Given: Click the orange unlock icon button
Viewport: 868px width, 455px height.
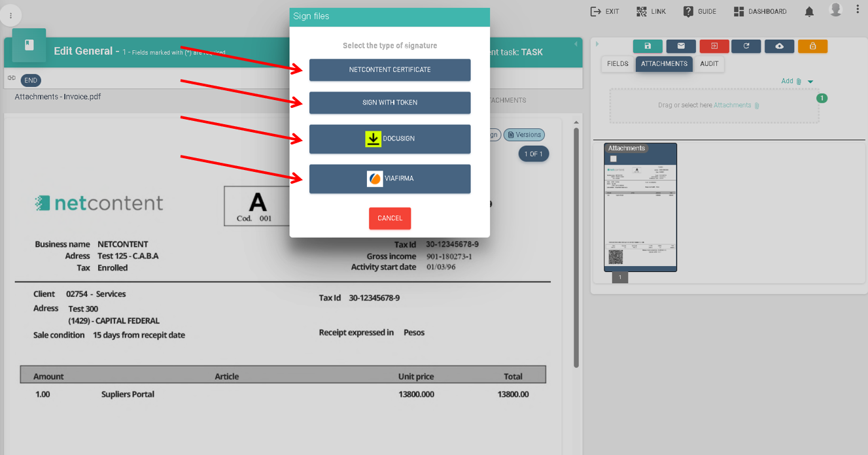Looking at the screenshot, I should [812, 46].
